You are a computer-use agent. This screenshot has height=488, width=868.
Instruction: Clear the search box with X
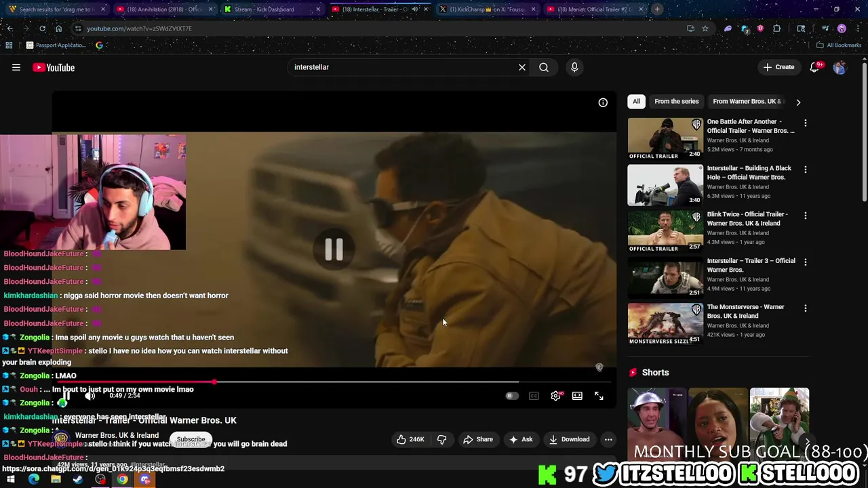(x=522, y=67)
